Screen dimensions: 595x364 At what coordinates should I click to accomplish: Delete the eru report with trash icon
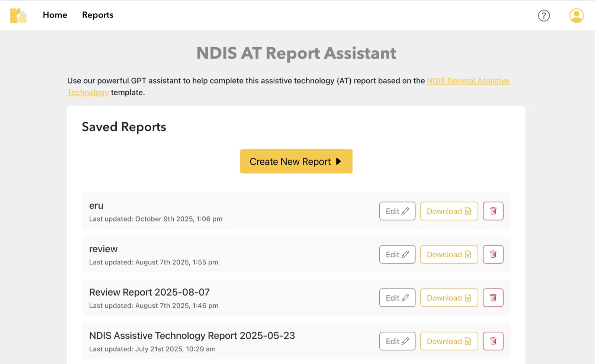point(493,211)
